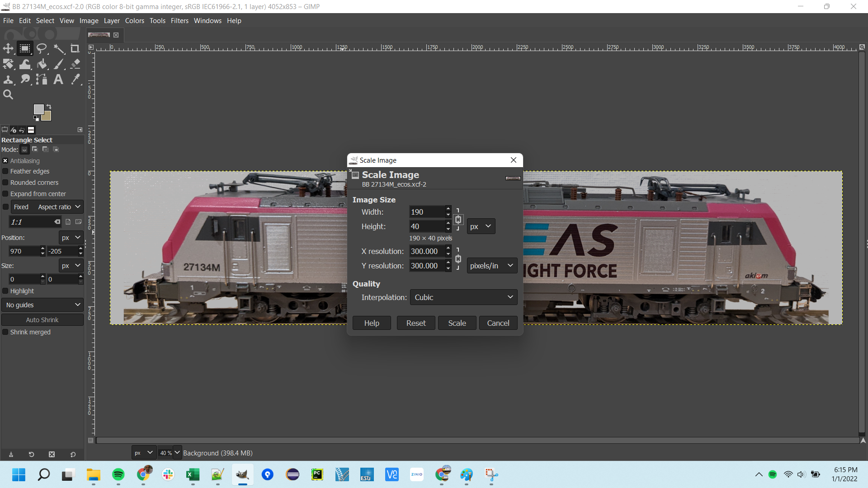Select the Smudge tool

[x=25, y=79]
